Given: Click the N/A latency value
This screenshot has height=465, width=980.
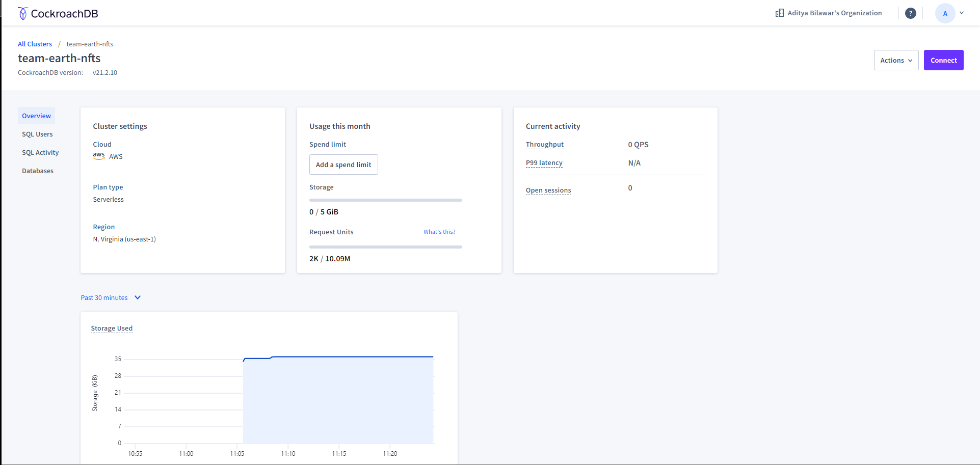Looking at the screenshot, I should (x=634, y=163).
